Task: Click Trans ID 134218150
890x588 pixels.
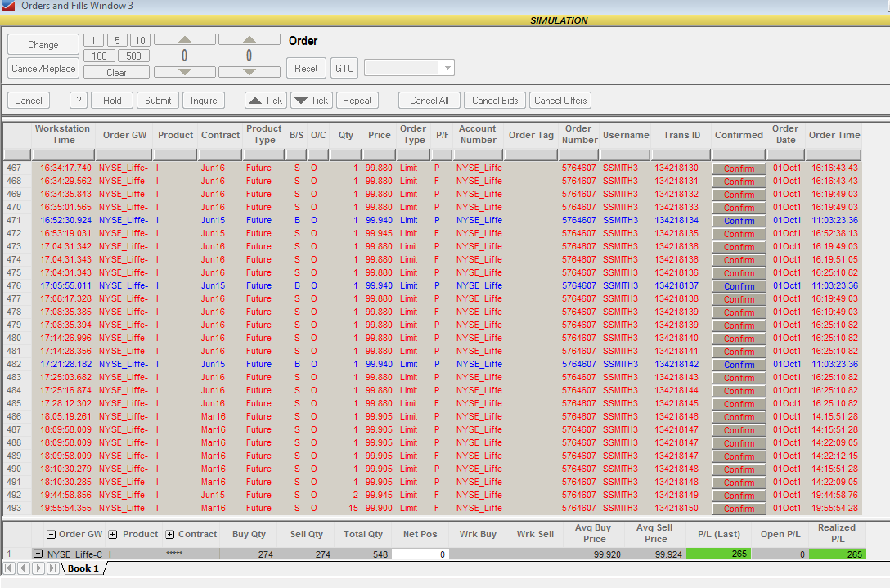Action: click(676, 508)
